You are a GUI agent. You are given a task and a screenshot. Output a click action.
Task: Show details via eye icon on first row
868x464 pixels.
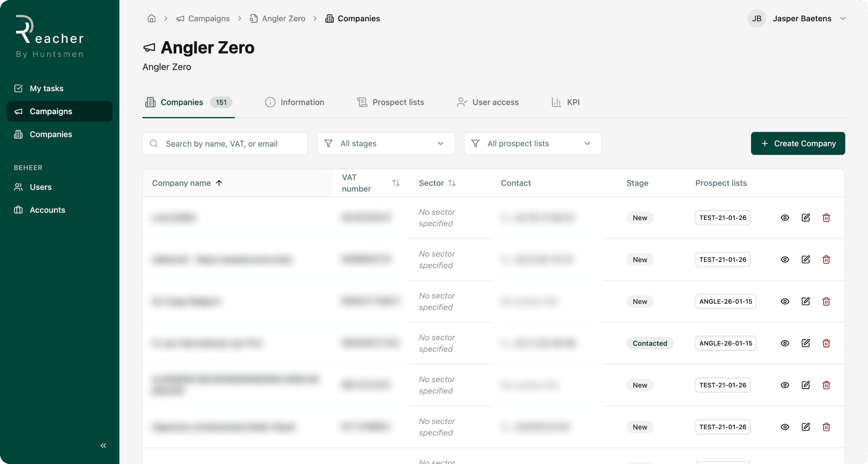[785, 217]
